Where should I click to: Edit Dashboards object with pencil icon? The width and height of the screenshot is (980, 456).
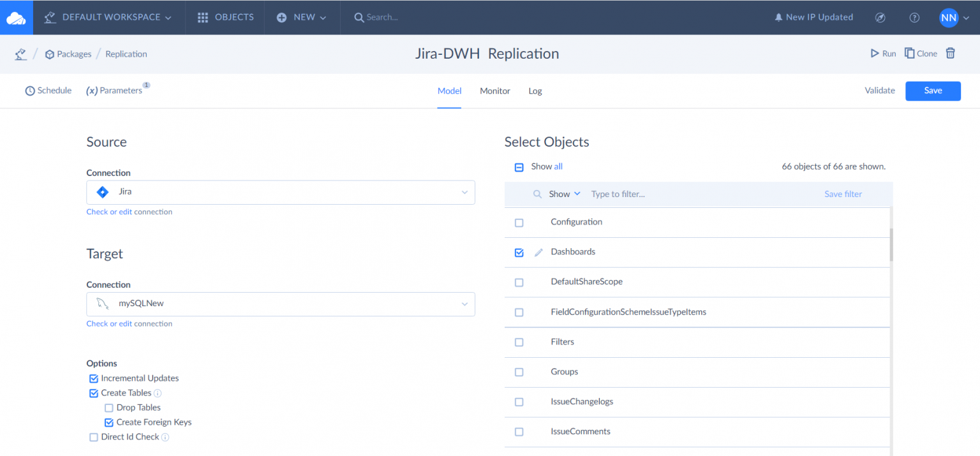538,253
